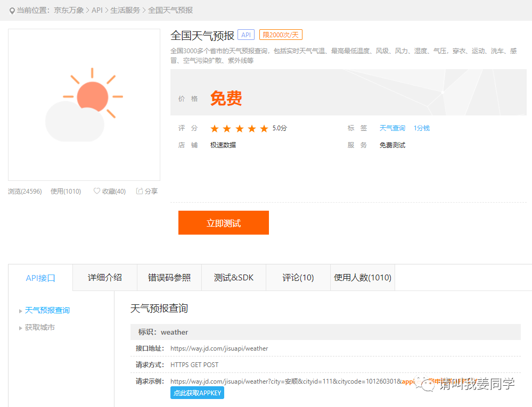Viewport: 532px width, 407px height.
Task: Switch to the 使用人数(1010) tab
Action: pos(363,278)
